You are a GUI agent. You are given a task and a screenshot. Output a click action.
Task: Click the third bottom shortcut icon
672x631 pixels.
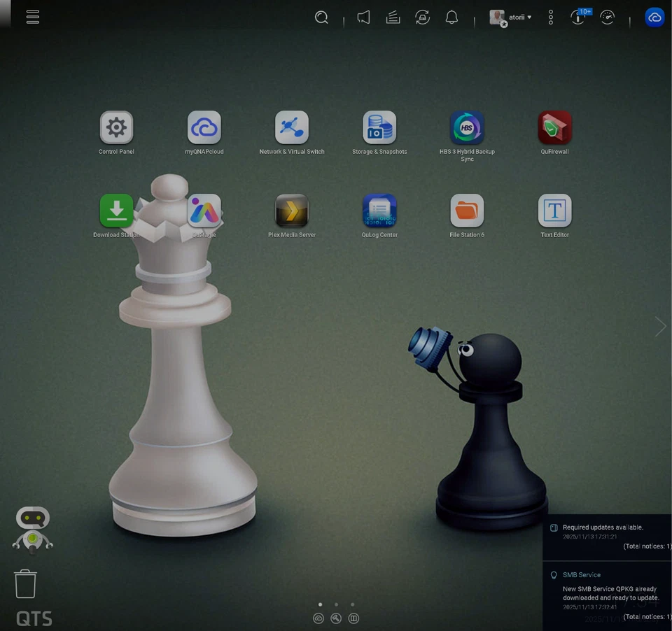[x=353, y=618]
